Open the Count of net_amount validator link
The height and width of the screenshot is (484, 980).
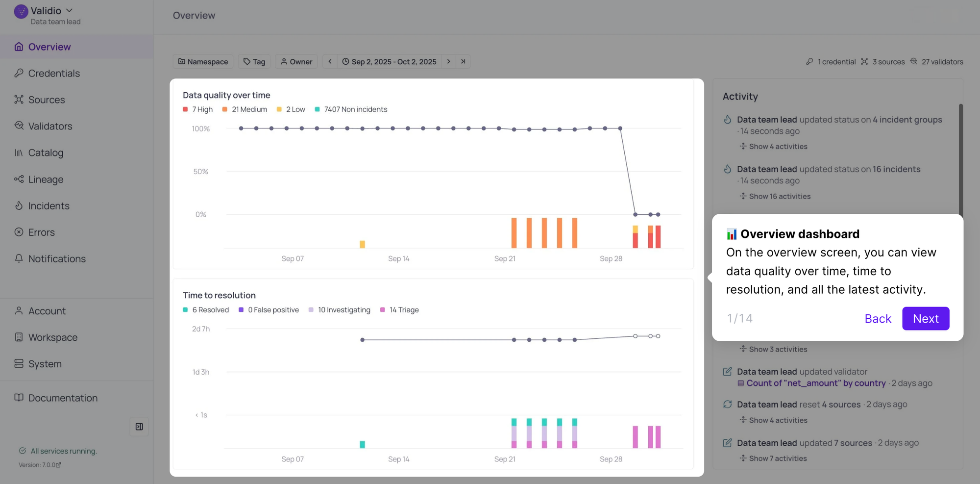click(815, 383)
